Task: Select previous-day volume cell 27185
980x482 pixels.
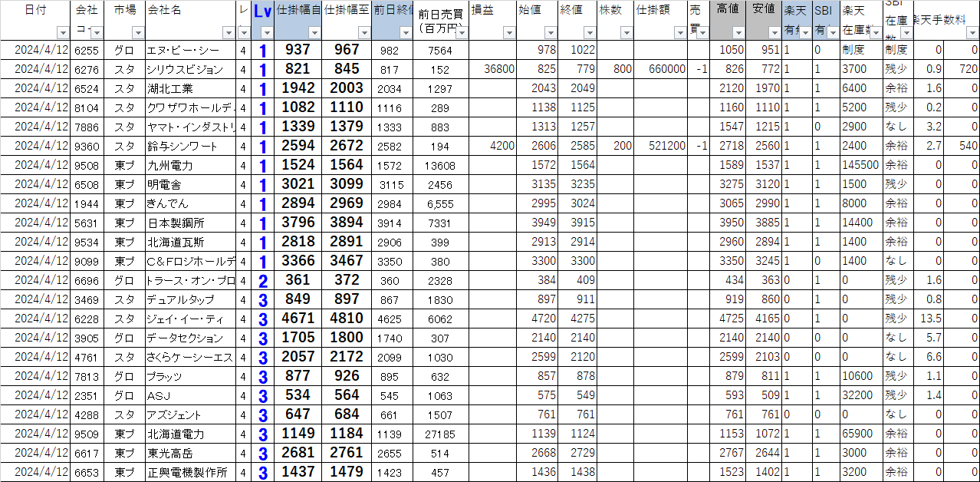Action: coord(441,434)
